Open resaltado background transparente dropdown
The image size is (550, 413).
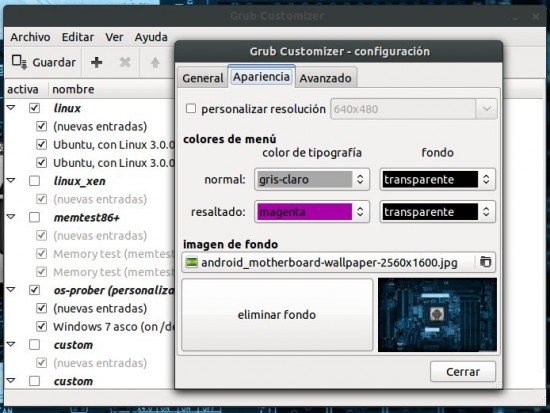click(437, 212)
